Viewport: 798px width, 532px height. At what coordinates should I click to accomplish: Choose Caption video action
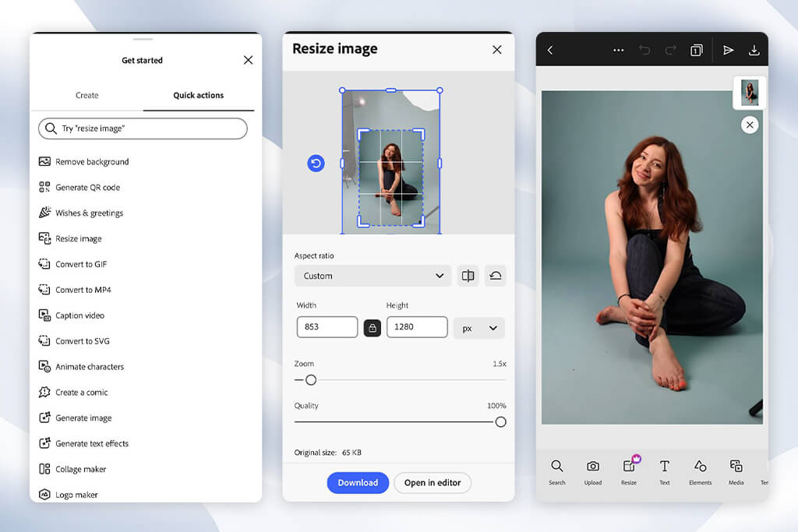[72, 315]
